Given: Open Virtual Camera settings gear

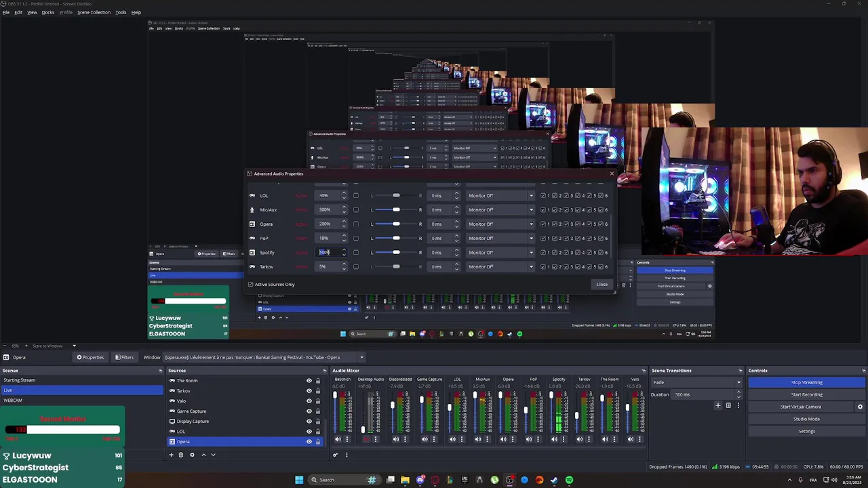Looking at the screenshot, I should [x=860, y=407].
